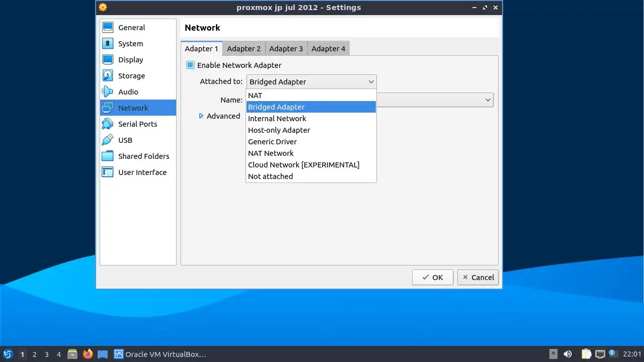Switch to workspace 4
This screenshot has width=644, height=362.
[58, 354]
